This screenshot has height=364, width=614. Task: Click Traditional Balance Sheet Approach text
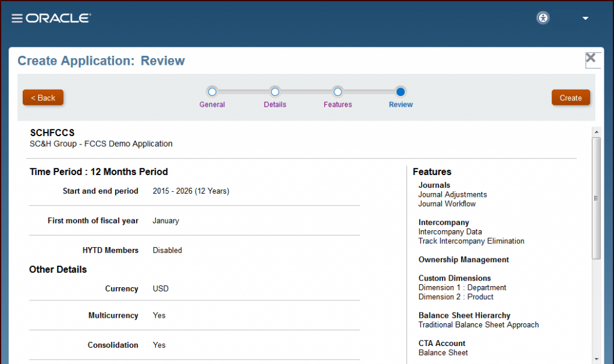click(x=478, y=325)
